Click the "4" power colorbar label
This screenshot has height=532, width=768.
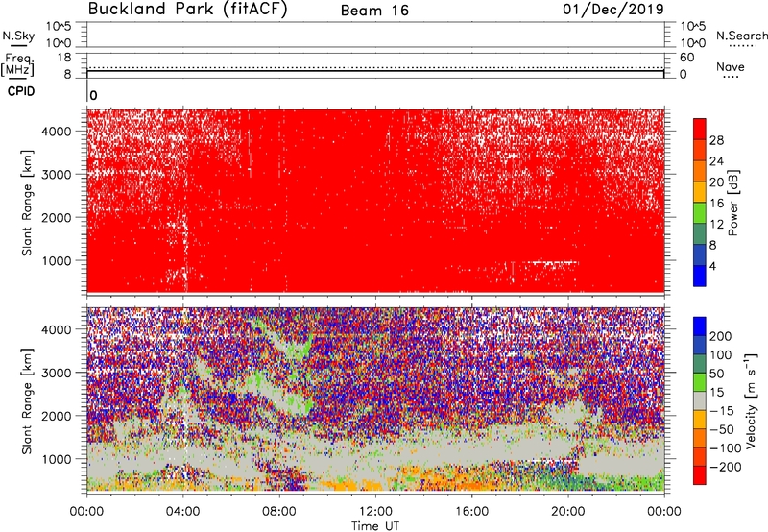click(x=712, y=266)
